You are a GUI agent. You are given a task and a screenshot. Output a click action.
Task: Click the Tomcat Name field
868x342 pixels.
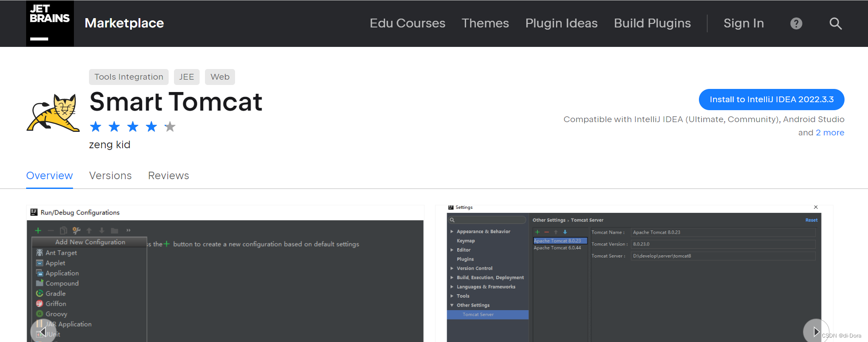723,232
